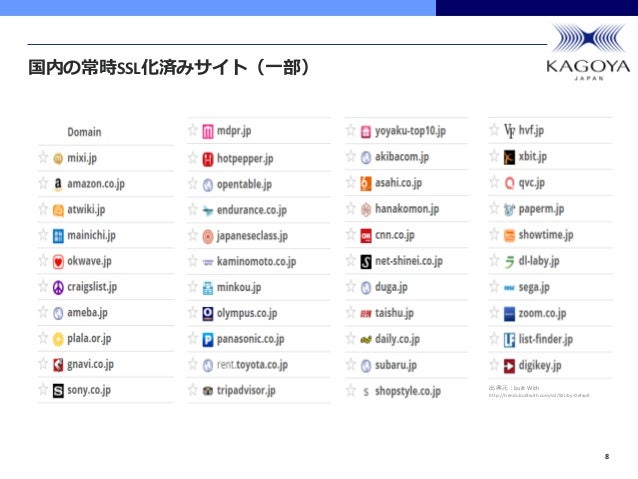Click the cnn.co.jp red favicon

[x=366, y=236]
